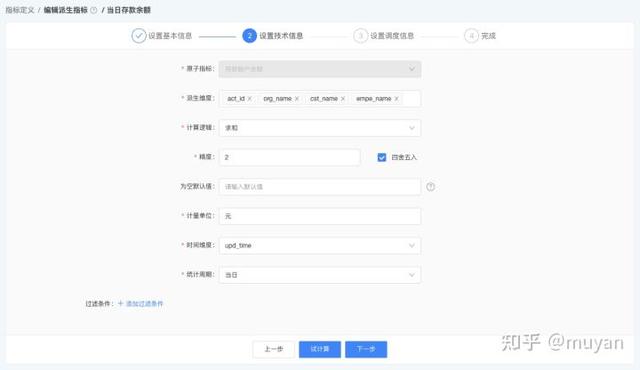Click the completed step checkmark icon
The image size is (640, 370).
pyautogui.click(x=139, y=36)
